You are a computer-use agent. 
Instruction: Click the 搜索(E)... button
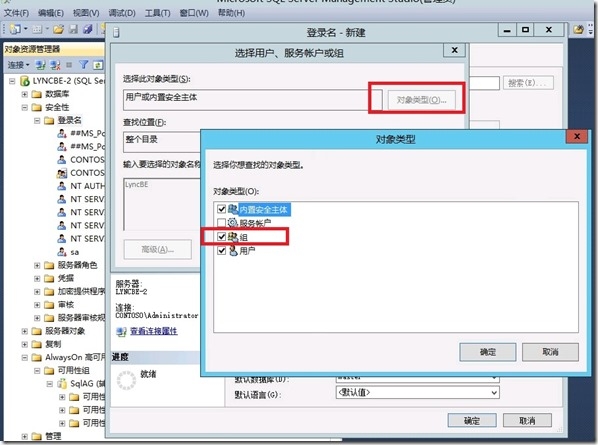pyautogui.click(x=528, y=83)
